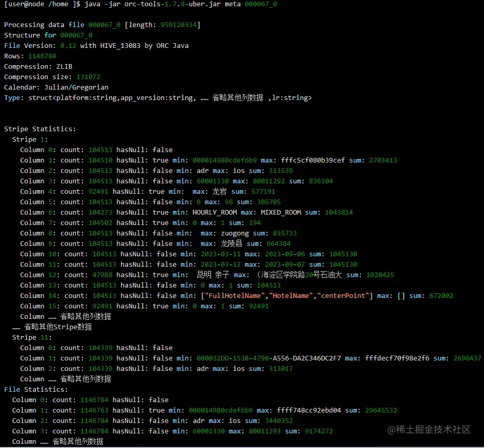Image resolution: width=484 pixels, height=448 pixels.
Task: Click the max value ffff748cc92ebd04
Action: pyautogui.click(x=309, y=410)
